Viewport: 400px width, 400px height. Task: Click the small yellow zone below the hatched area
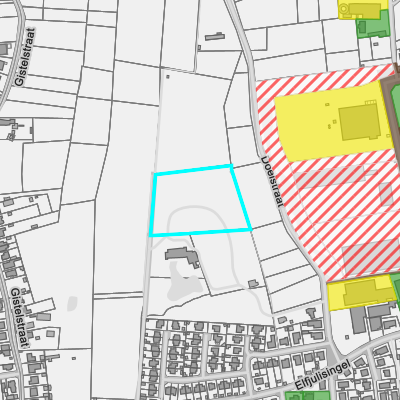click(361, 293)
